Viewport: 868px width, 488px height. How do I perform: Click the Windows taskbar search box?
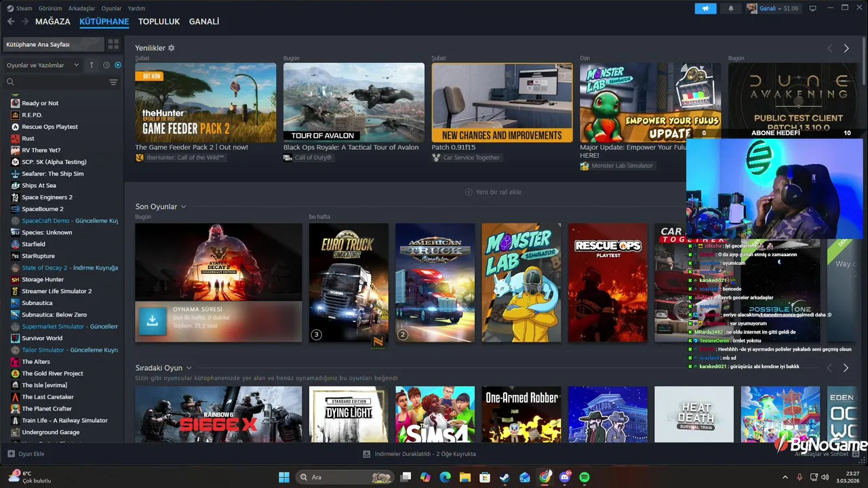(344, 477)
